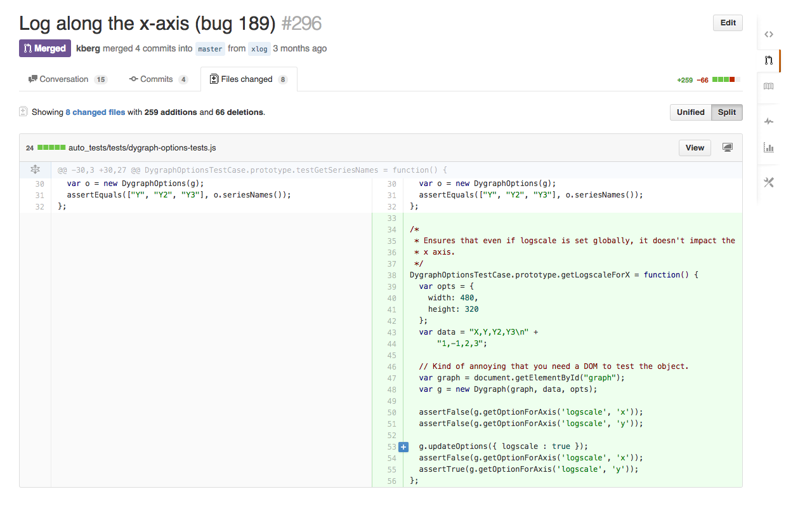The width and height of the screenshot is (812, 508).
Task: Click code line 'height: 320'
Action: pos(454,310)
